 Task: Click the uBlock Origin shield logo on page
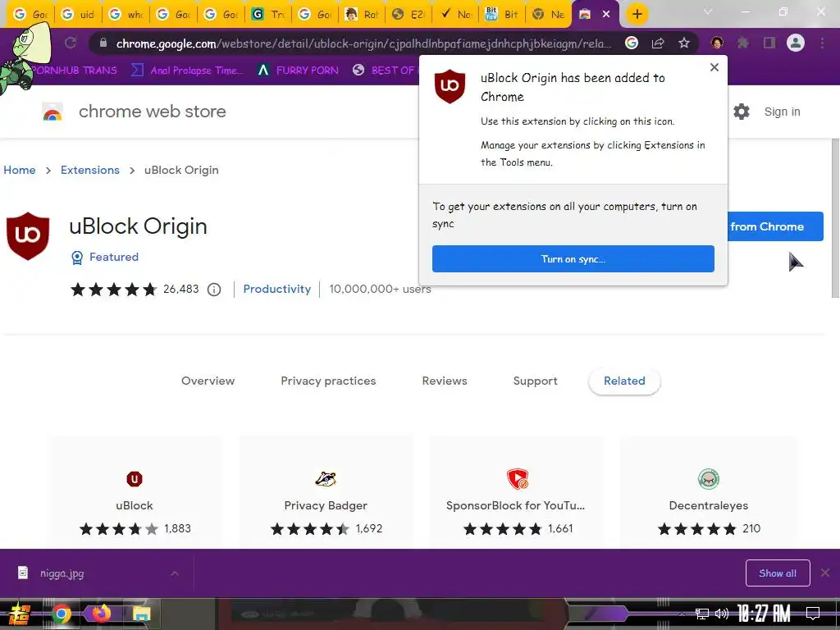coord(28,236)
